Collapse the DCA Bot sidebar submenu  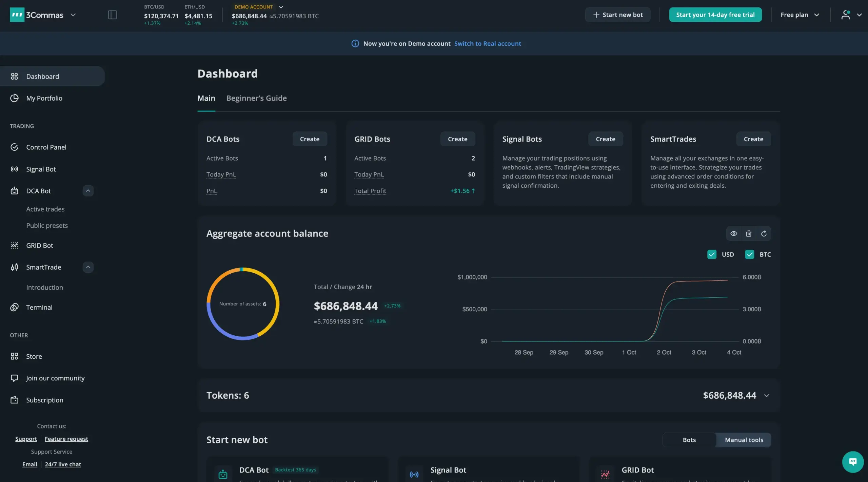(x=88, y=191)
